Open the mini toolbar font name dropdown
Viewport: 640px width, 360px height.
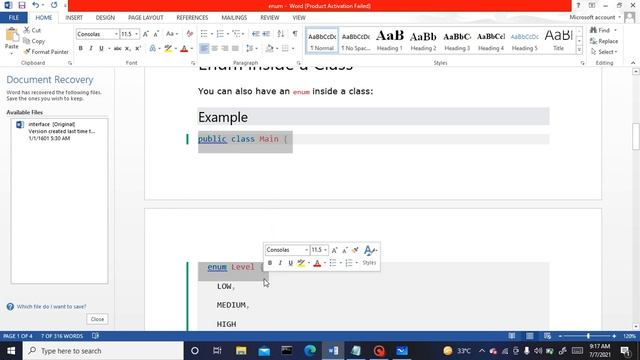306,250
